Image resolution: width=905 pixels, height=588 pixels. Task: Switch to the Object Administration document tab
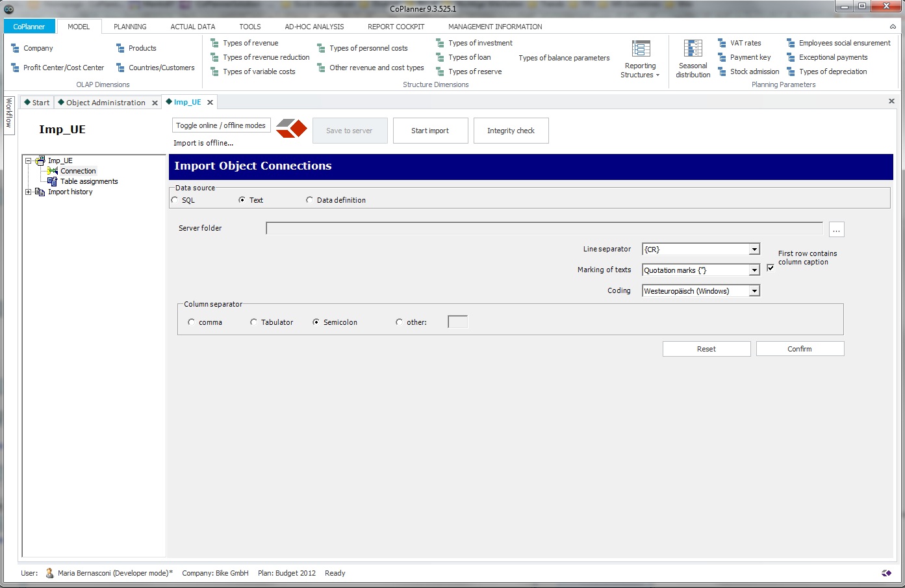102,103
